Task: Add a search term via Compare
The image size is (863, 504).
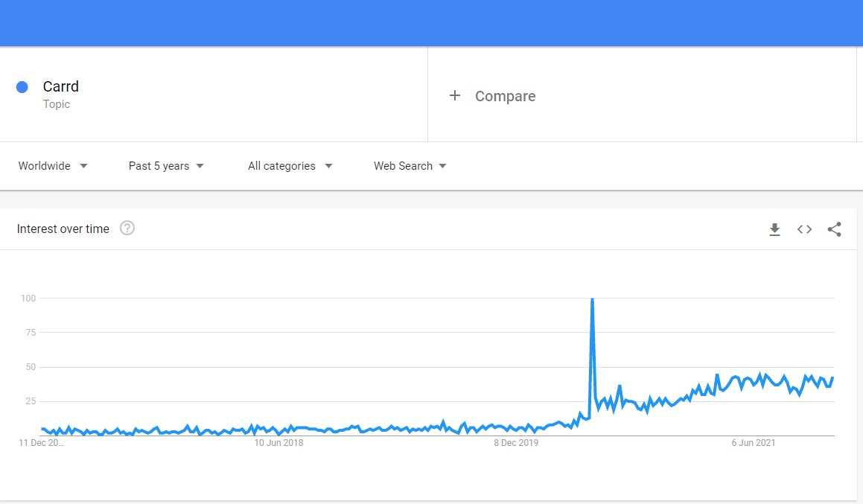Action: pos(505,95)
